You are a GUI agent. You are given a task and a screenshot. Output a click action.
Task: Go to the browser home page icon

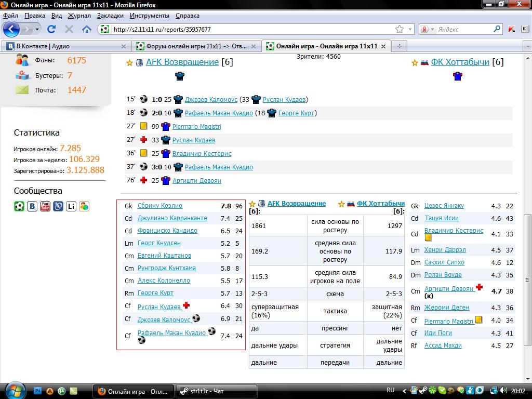coord(86,29)
